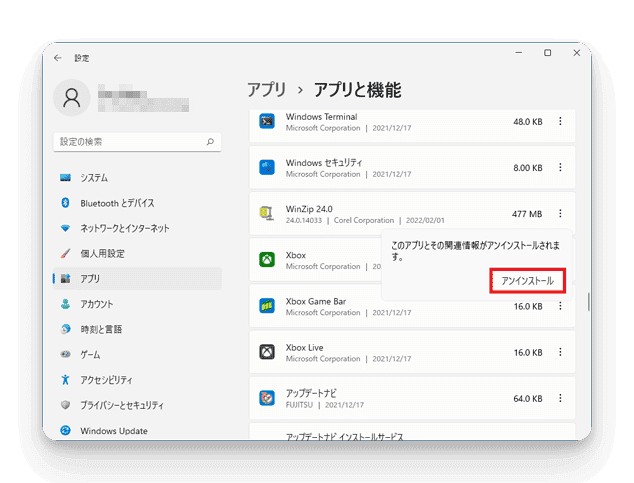
Task: Open ネットワークとインターネット settings
Action: click(x=137, y=228)
